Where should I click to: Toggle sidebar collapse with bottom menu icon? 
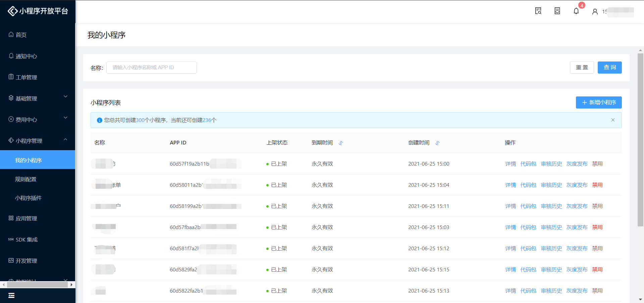click(x=11, y=296)
